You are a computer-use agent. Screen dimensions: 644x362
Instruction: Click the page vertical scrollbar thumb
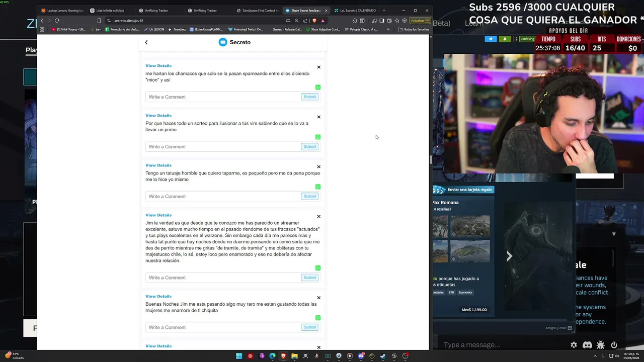click(x=430, y=160)
